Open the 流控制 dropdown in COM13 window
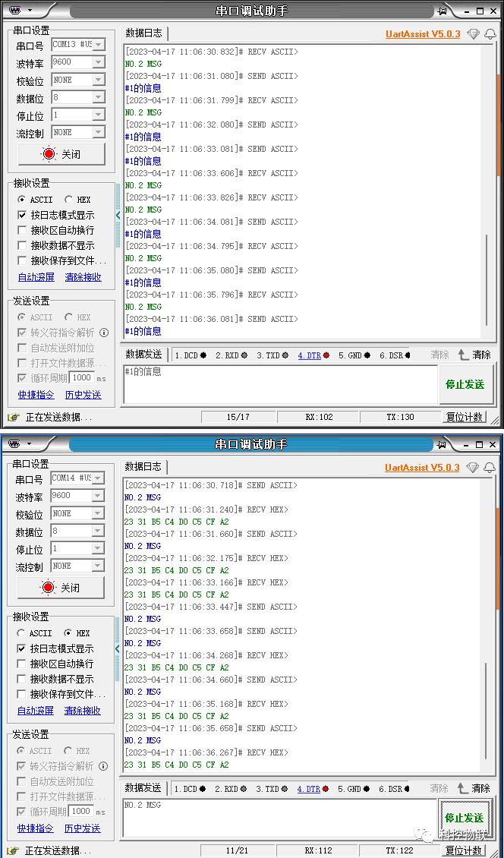The height and width of the screenshot is (858, 504). (99, 132)
